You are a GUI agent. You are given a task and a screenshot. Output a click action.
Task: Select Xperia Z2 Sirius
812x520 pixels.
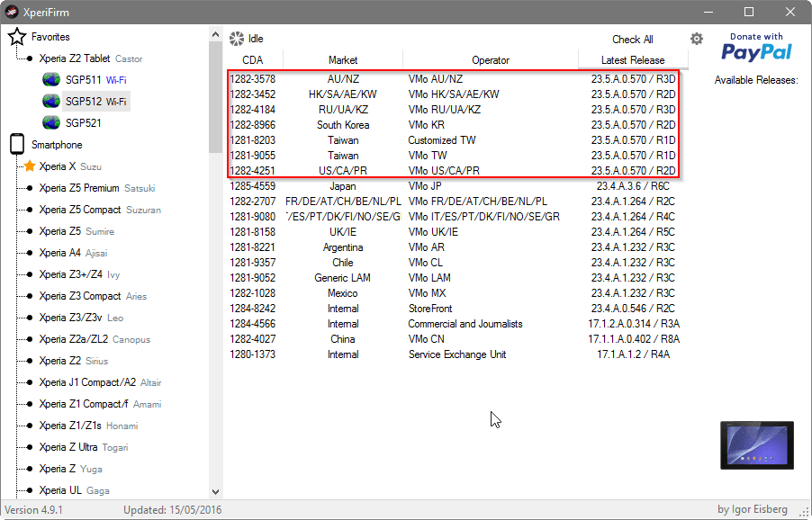73,361
